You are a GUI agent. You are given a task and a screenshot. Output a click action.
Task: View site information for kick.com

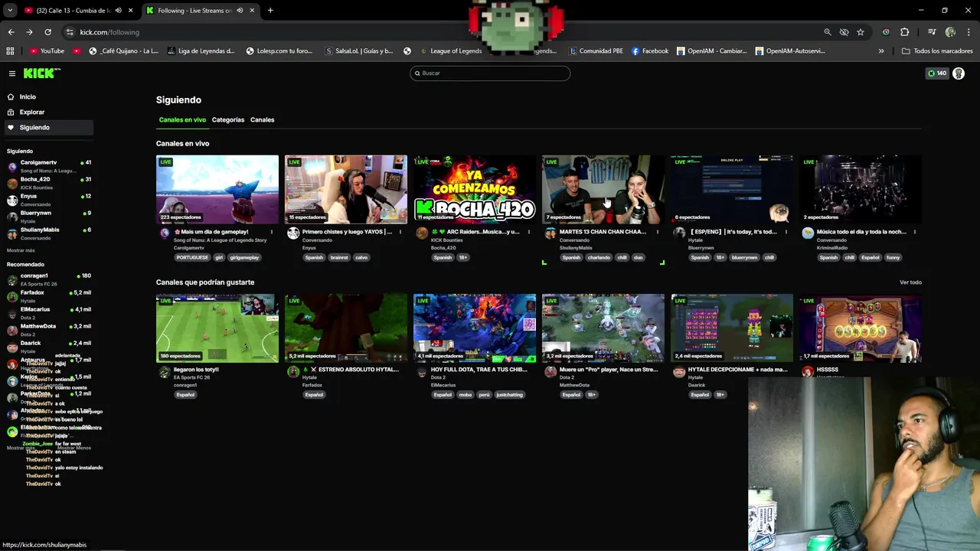70,32
